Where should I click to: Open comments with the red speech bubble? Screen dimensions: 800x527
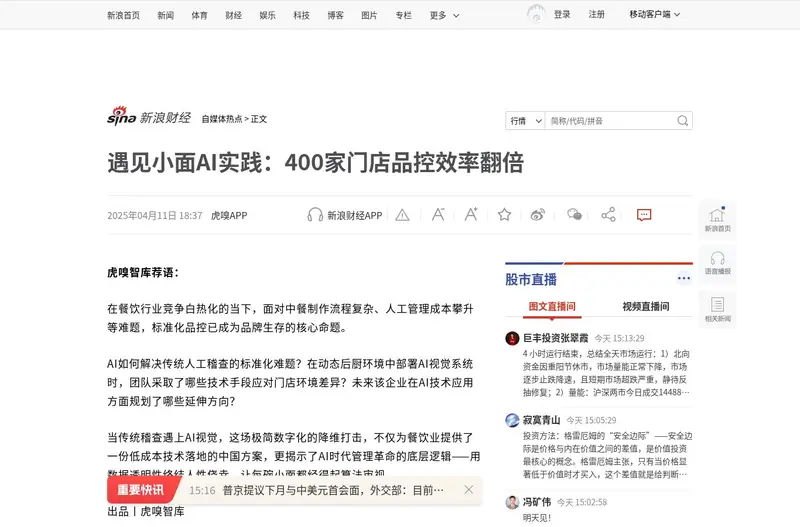pos(644,215)
